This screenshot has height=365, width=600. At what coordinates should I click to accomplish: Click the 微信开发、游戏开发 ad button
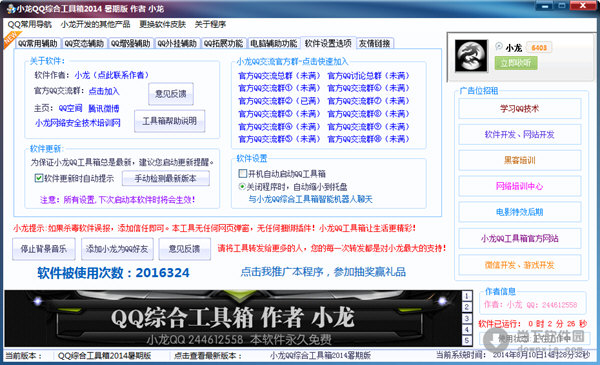point(520,265)
